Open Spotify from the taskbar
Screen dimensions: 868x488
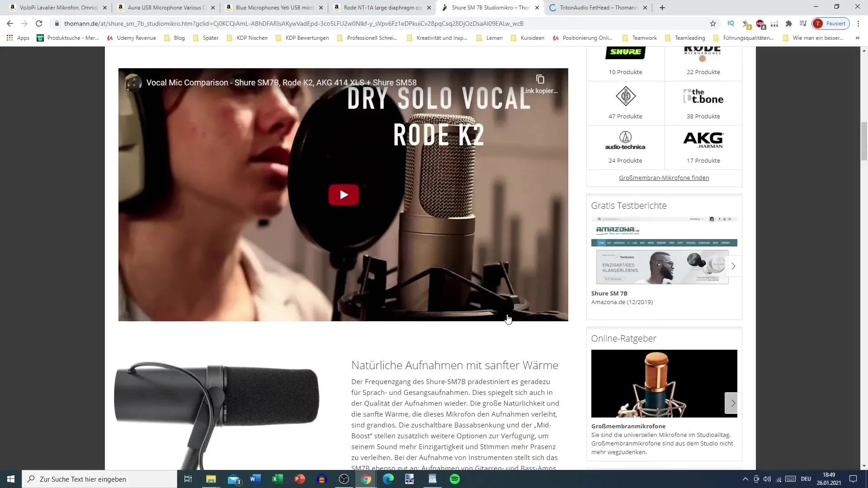[x=455, y=479]
